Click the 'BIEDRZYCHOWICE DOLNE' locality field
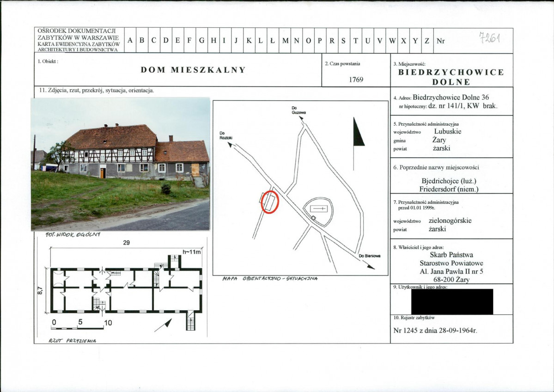The width and height of the screenshot is (554, 392). [x=451, y=77]
